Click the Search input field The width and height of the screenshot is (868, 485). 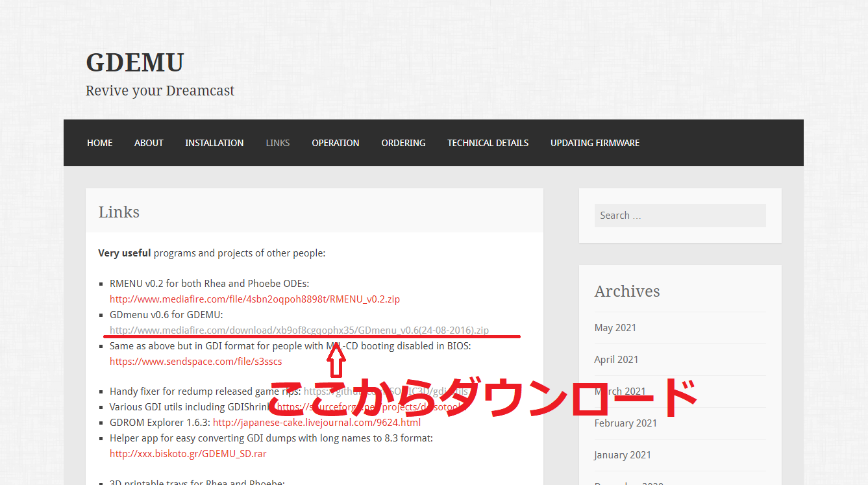(680, 215)
